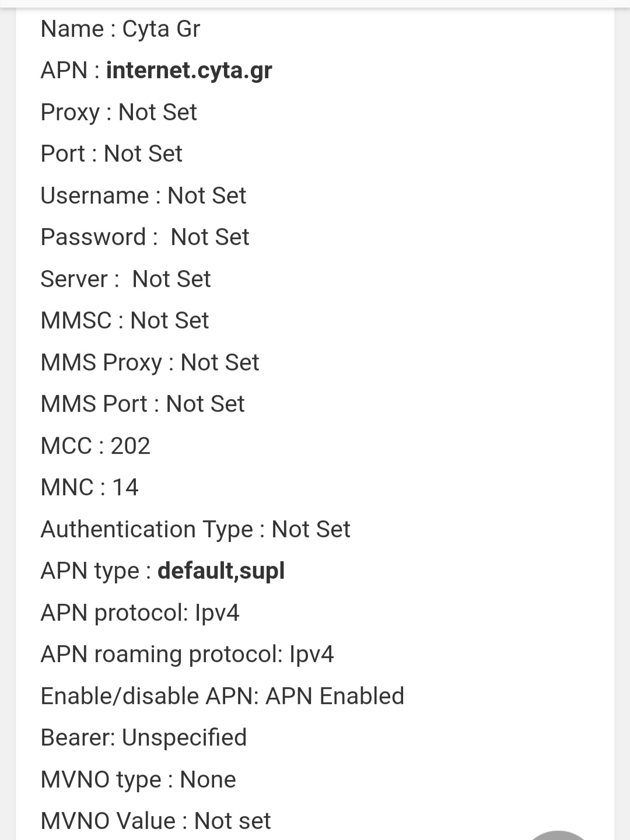The width and height of the screenshot is (630, 840).
Task: Tap the bold default,supl APN type value
Action: 221,570
